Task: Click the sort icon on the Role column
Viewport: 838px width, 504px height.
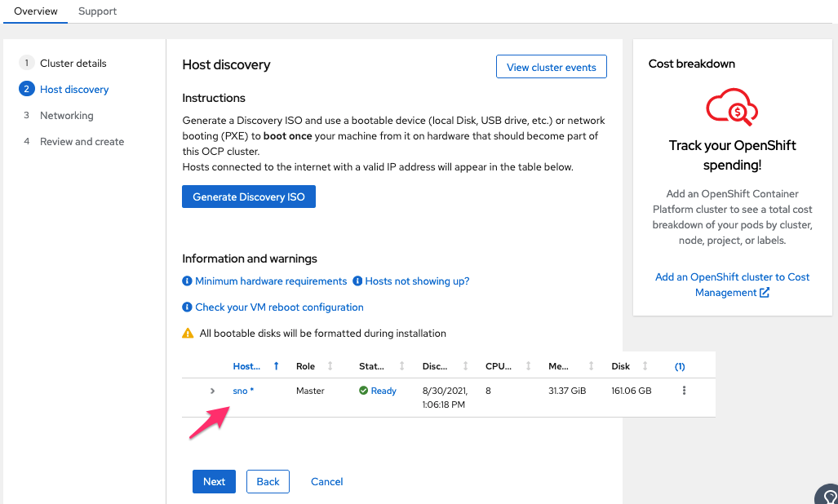Action: (329, 366)
